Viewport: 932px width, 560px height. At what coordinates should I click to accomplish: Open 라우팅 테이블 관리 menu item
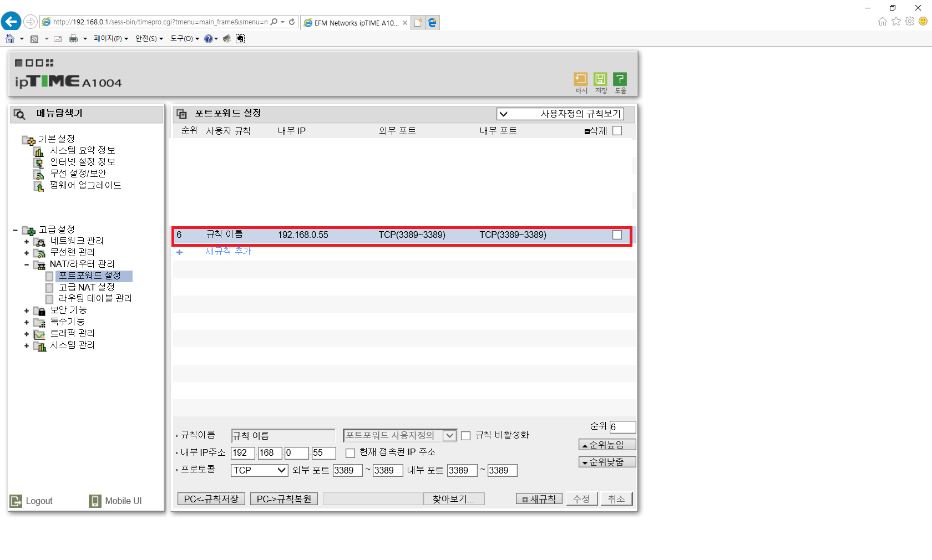95,298
